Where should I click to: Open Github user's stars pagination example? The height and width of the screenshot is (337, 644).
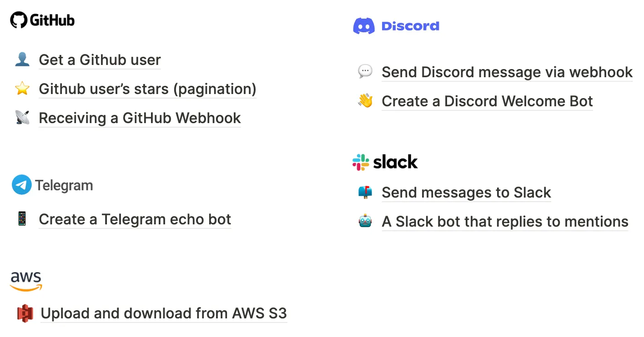coord(147,89)
